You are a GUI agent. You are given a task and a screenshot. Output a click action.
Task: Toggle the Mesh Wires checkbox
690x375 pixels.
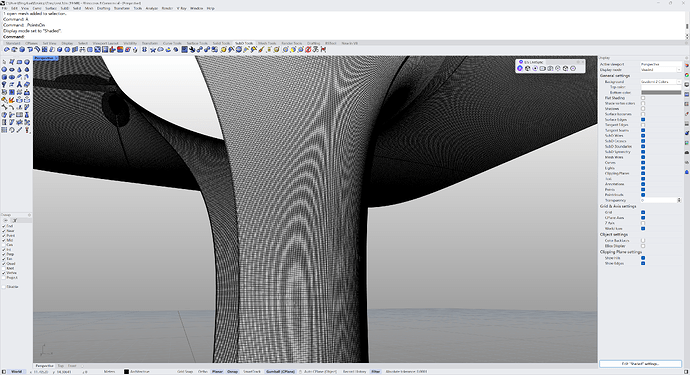643,157
